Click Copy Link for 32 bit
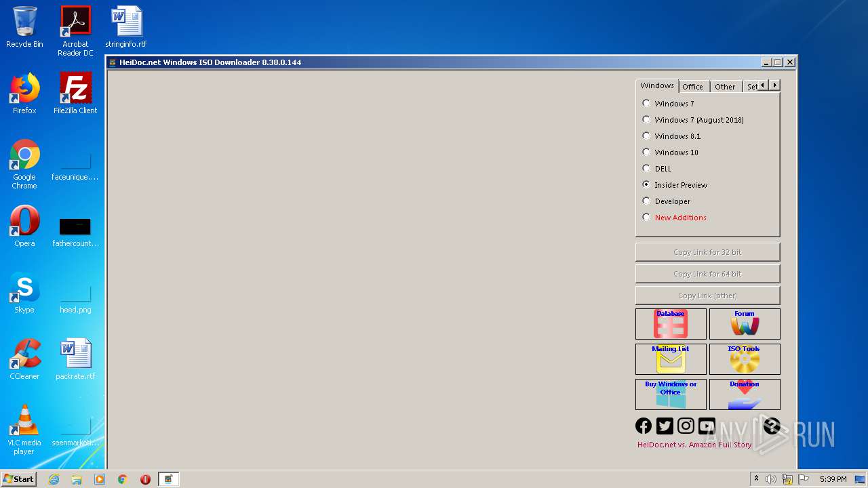The width and height of the screenshot is (868, 488). [x=707, y=252]
